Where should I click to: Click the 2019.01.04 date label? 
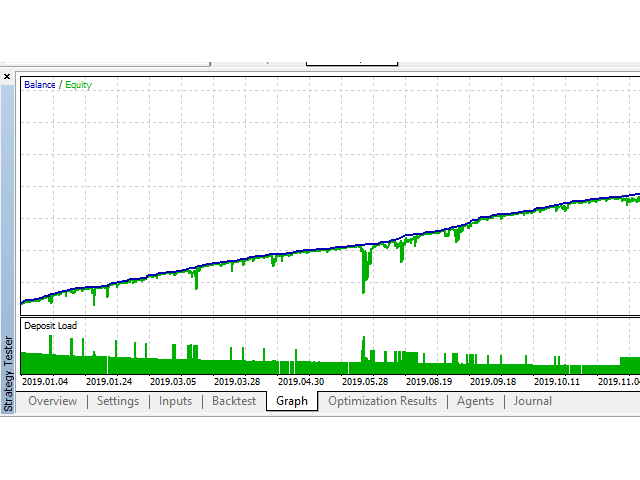coord(45,381)
